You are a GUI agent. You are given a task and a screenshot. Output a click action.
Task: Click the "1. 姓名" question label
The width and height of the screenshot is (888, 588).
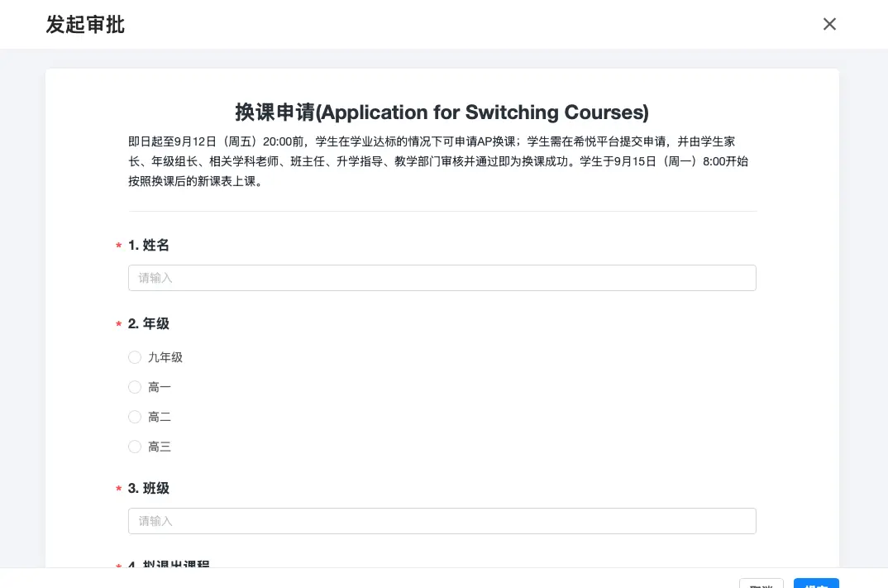[149, 245]
